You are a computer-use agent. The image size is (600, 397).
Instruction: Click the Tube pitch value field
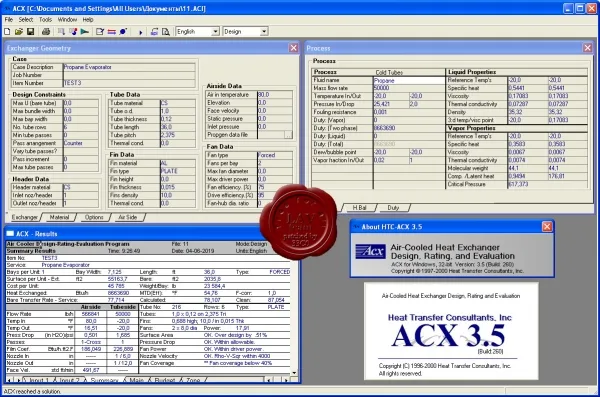point(178,135)
